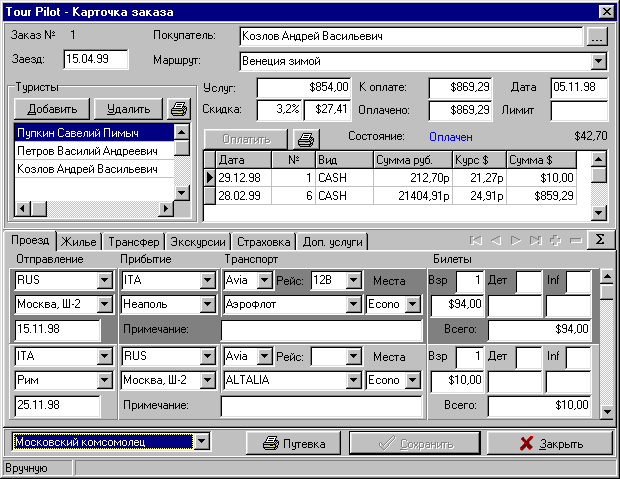Click the return date field 25.11.98

(58, 405)
